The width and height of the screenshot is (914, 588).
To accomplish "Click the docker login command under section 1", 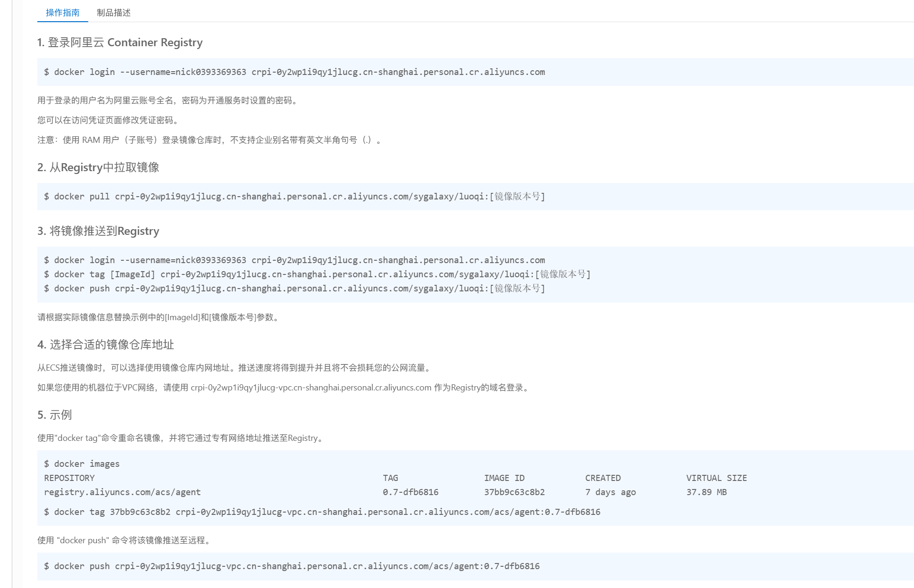I will point(294,72).
